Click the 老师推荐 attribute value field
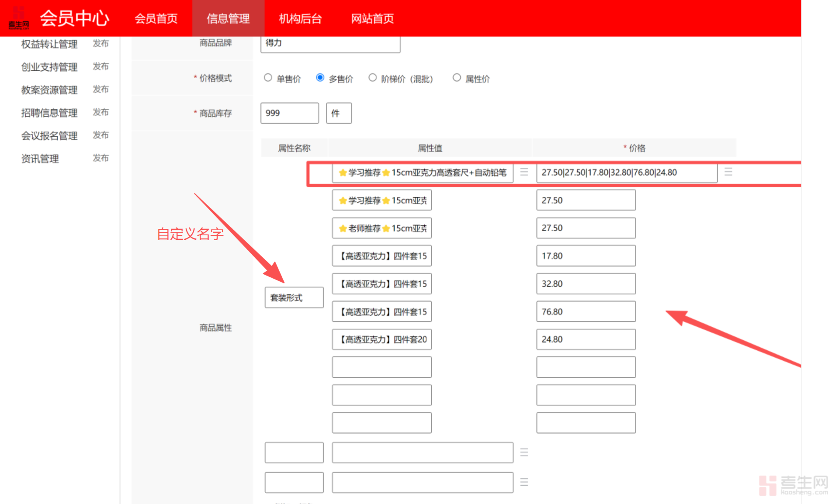 tap(381, 228)
